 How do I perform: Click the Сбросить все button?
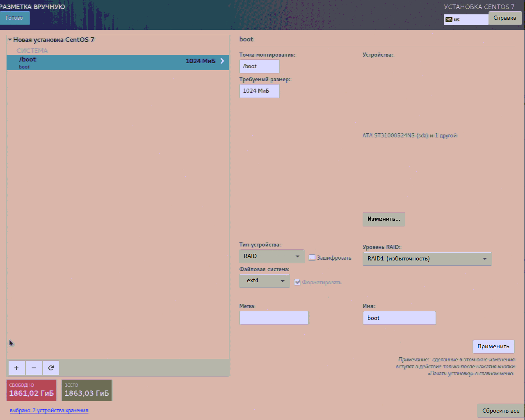501,411
